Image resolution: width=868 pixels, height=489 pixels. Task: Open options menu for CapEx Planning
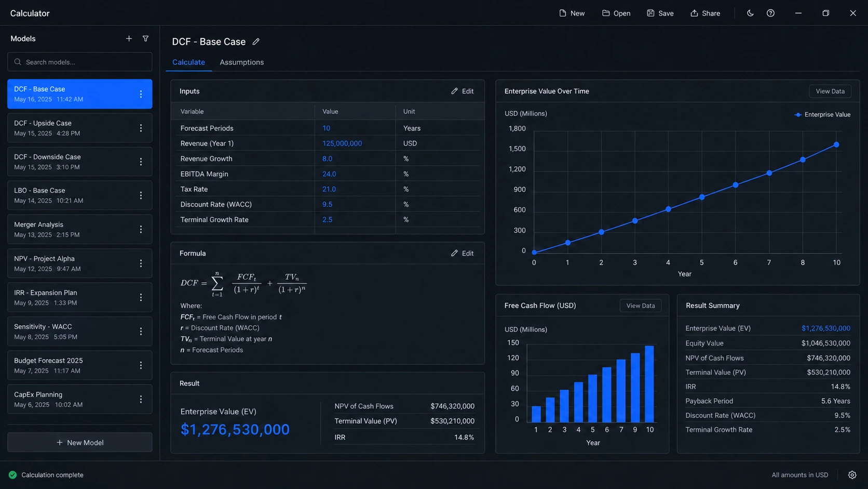(x=141, y=399)
